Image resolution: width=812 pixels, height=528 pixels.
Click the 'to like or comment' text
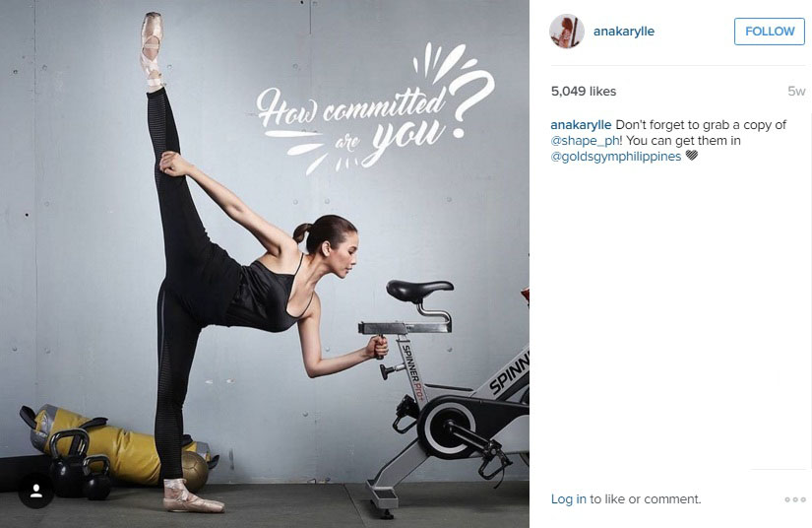tap(646, 499)
